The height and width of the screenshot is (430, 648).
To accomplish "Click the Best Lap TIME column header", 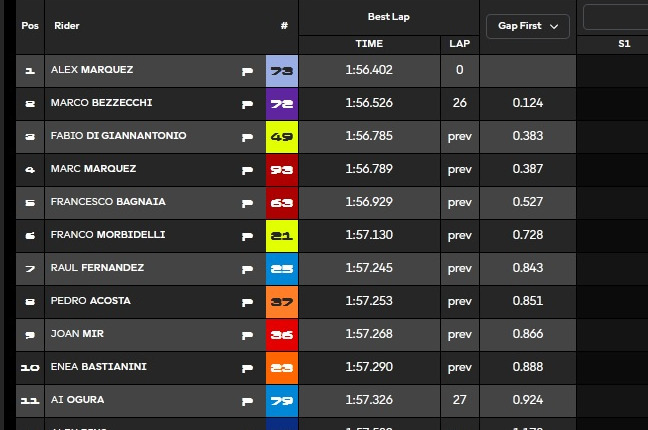I will pos(369,44).
